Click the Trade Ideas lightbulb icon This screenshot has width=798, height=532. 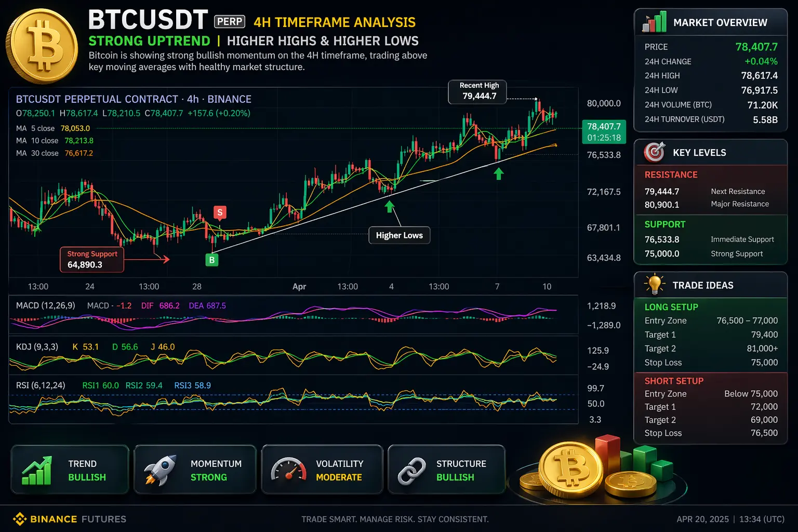655,285
